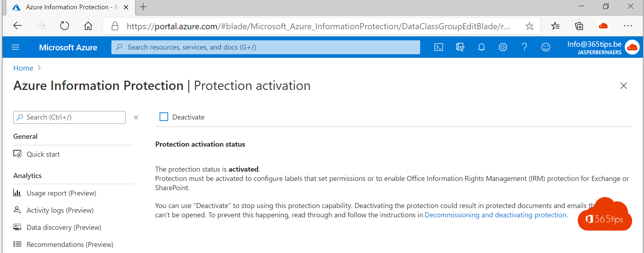Collapse the sidebar with the double chevron
This screenshot has width=644, height=253.
[136, 117]
